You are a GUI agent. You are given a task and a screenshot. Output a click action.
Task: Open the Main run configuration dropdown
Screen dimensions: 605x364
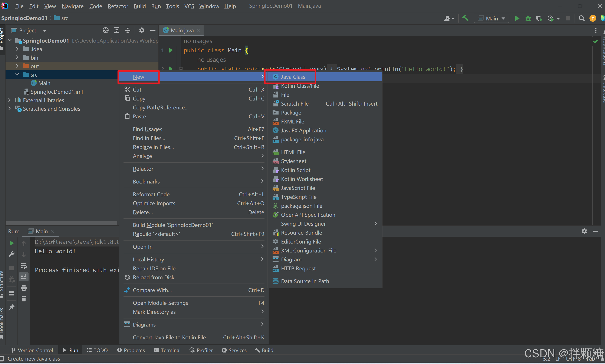491,18
